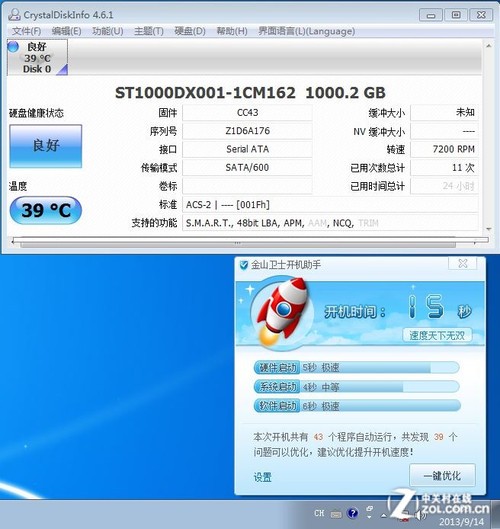
Task: Click the 39 °C temperature indicator
Action: pos(46,211)
